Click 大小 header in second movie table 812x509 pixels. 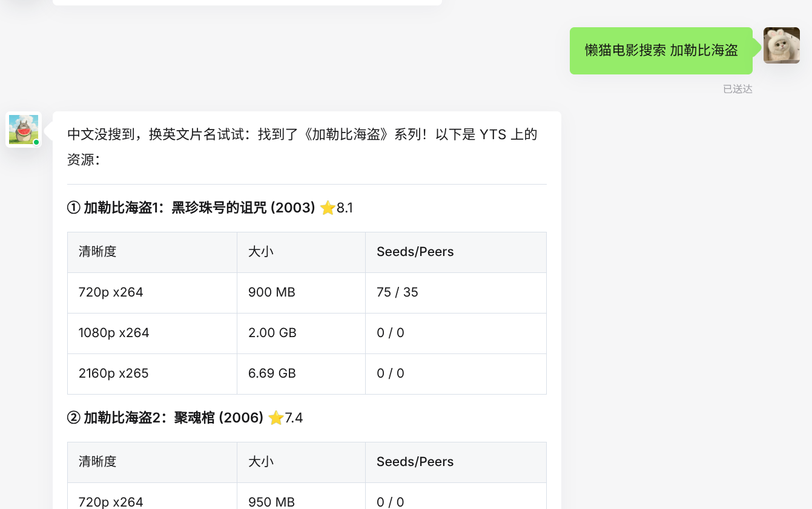pyautogui.click(x=301, y=462)
